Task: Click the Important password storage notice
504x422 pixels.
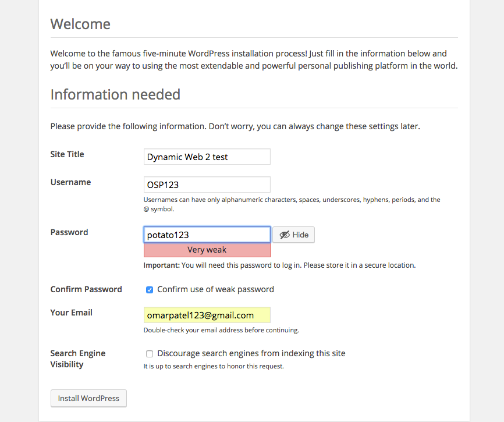Action: pos(279,265)
